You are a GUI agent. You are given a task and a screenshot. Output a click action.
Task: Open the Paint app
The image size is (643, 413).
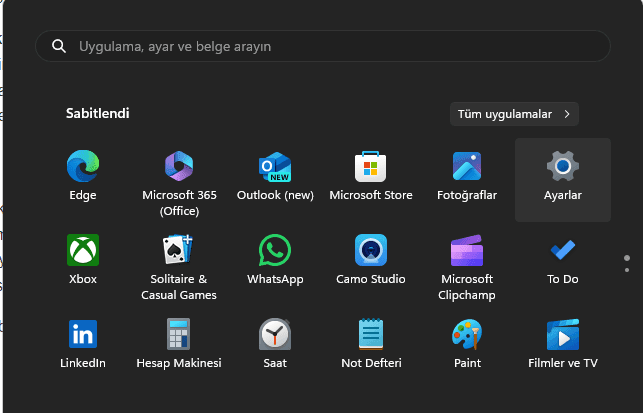point(467,344)
